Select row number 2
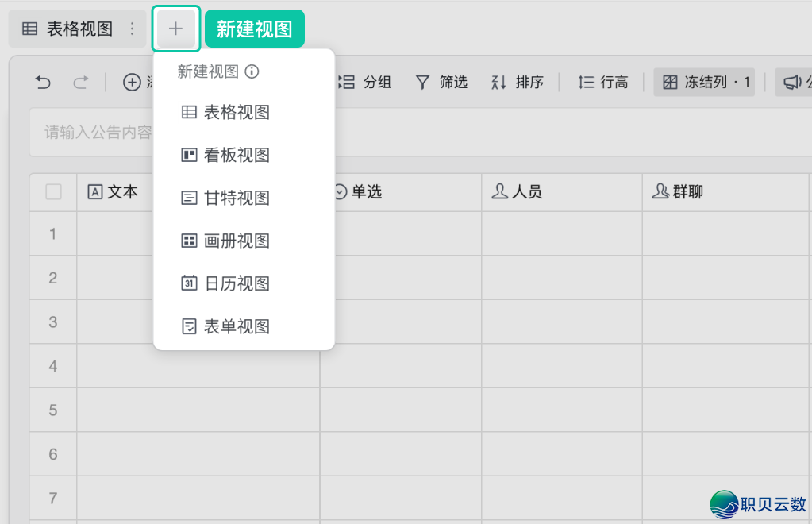This screenshot has width=812, height=524. tap(53, 278)
